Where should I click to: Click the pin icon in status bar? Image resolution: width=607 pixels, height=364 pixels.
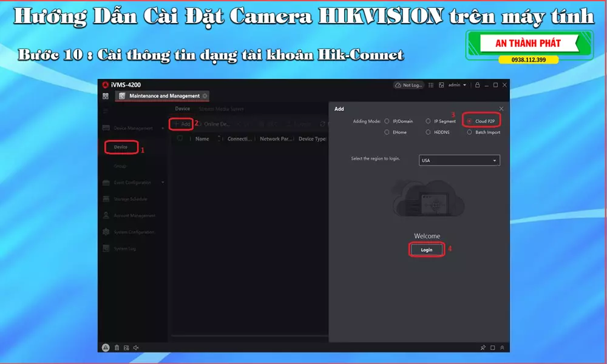pyautogui.click(x=483, y=348)
